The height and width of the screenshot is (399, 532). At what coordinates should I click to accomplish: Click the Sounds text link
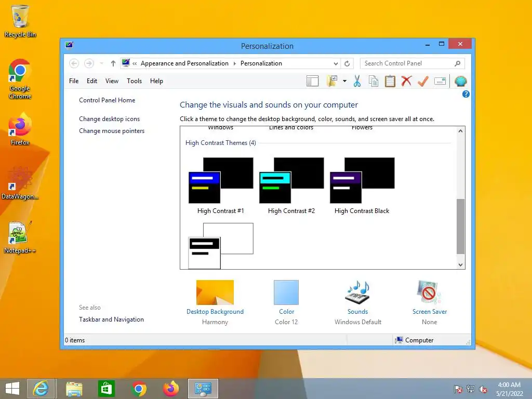tap(357, 312)
